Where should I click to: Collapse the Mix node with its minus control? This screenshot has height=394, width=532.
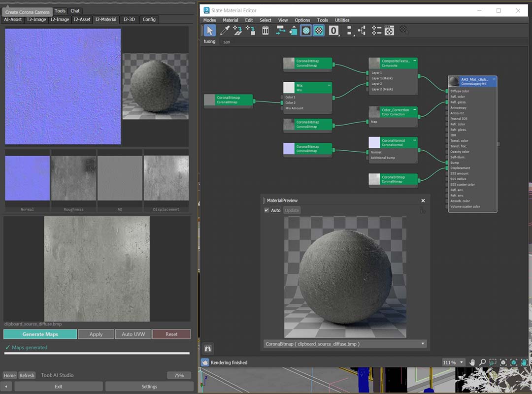point(329,85)
